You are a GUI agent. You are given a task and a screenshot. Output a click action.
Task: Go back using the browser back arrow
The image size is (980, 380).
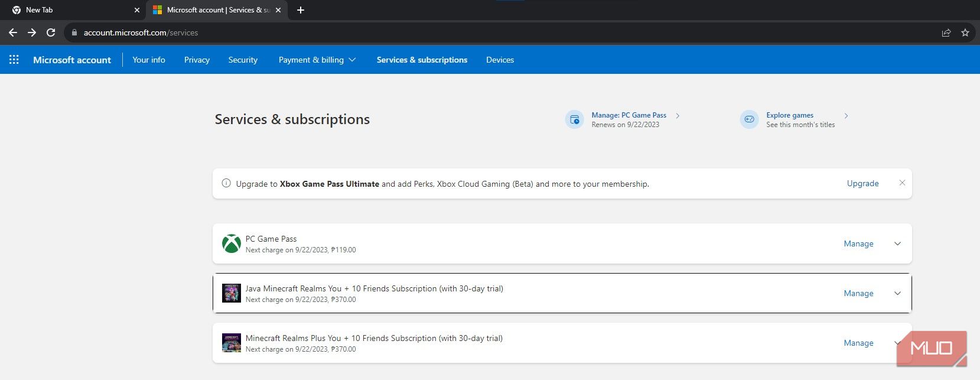pos(13,33)
